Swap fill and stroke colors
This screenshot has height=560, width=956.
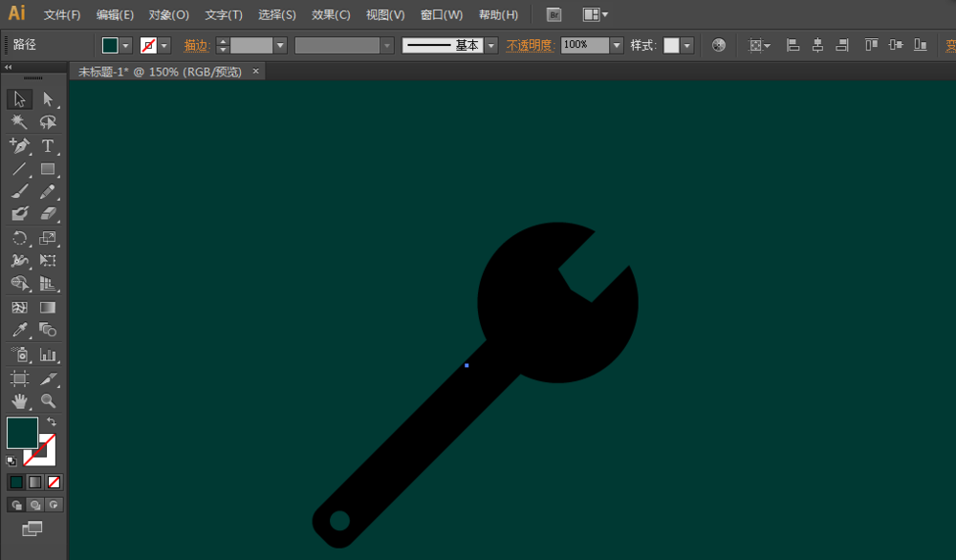pos(52,421)
